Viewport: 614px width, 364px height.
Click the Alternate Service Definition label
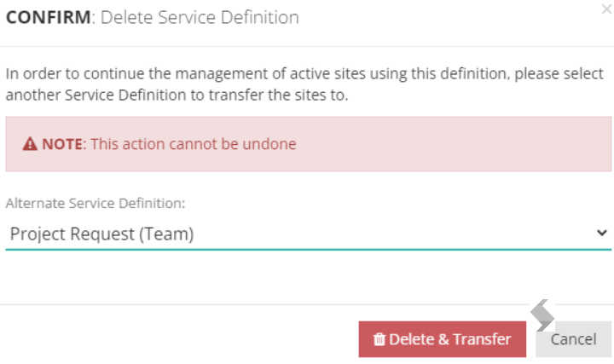(96, 203)
